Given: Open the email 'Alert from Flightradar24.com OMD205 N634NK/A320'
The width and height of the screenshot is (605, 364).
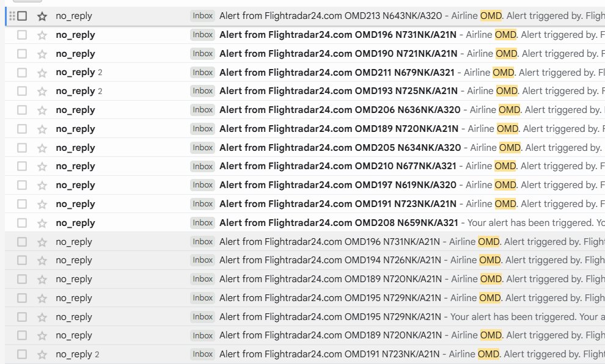Looking at the screenshot, I should pos(340,148).
